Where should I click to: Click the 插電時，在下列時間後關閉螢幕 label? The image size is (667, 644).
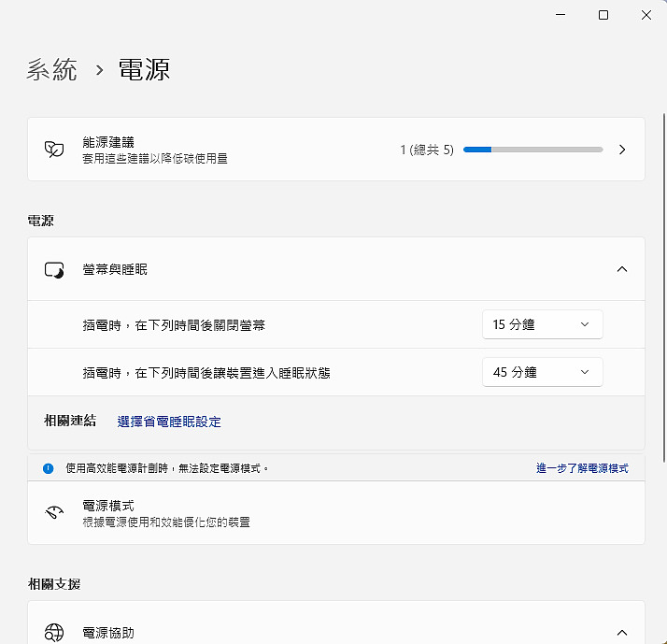[174, 325]
